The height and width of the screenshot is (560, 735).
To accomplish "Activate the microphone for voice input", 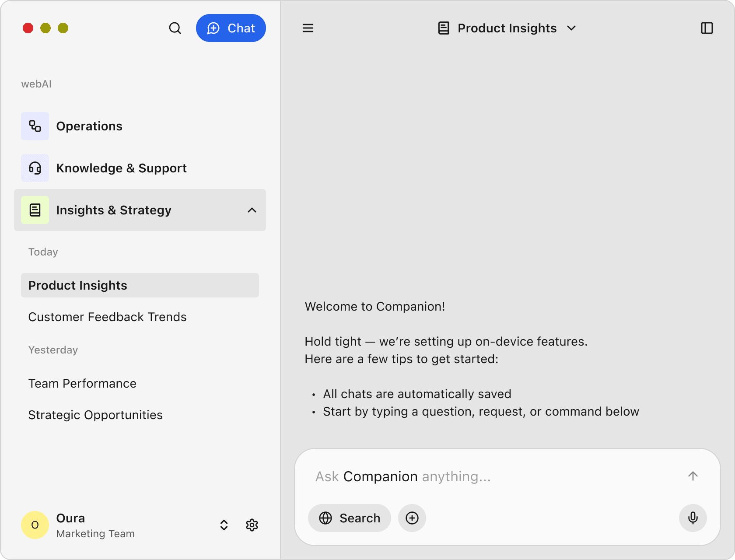I will click(x=693, y=518).
